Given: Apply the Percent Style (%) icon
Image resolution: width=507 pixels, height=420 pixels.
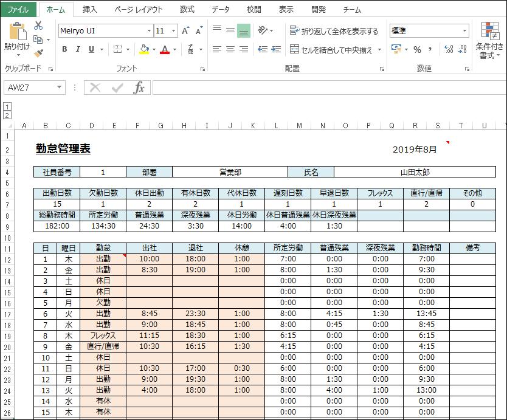Looking at the screenshot, I should tap(417, 49).
